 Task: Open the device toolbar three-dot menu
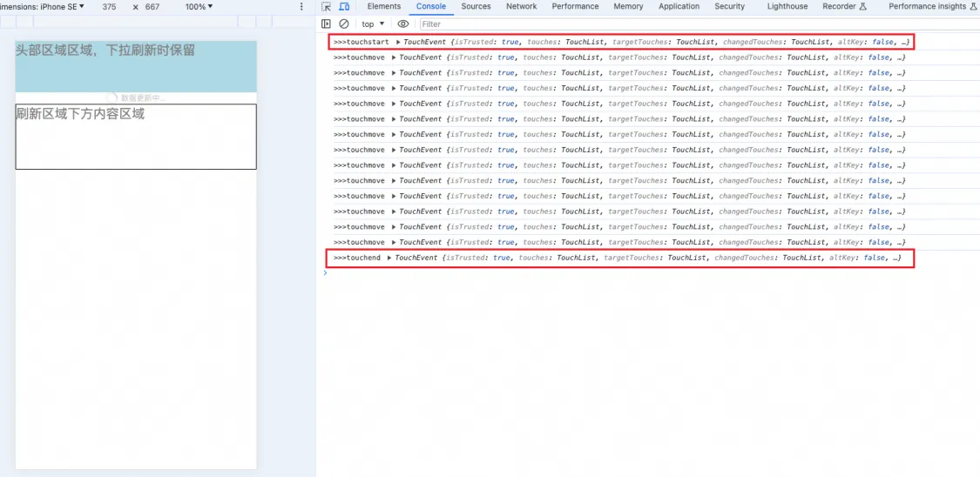[302, 7]
